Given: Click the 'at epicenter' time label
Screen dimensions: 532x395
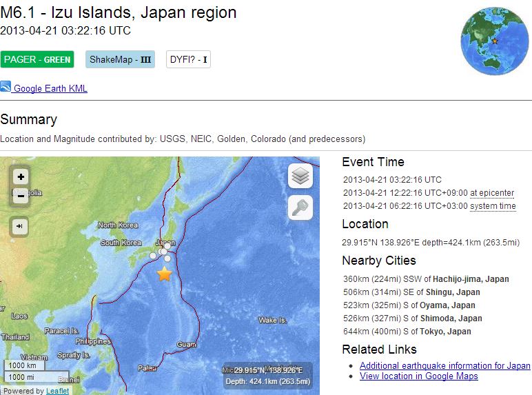Looking at the screenshot, I should point(492,193).
